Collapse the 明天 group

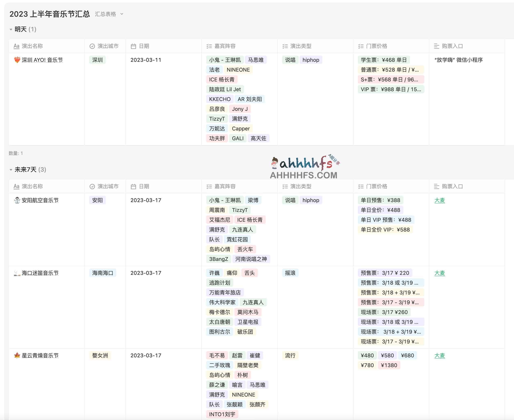click(11, 30)
